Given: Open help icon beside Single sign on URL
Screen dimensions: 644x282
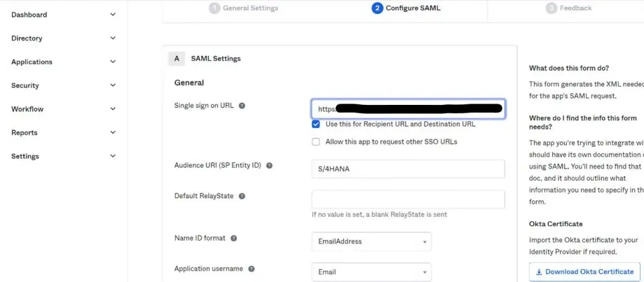Looking at the screenshot, I should tap(242, 106).
